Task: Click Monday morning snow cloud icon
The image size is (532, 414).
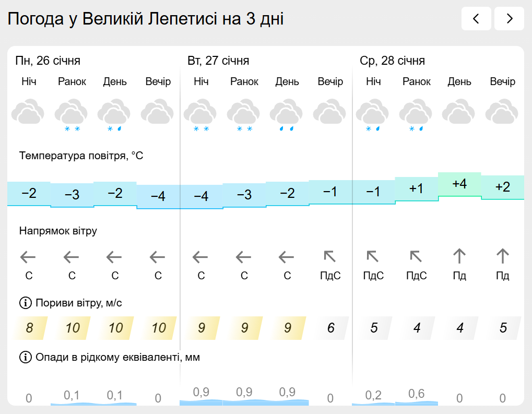Action: coord(72,115)
